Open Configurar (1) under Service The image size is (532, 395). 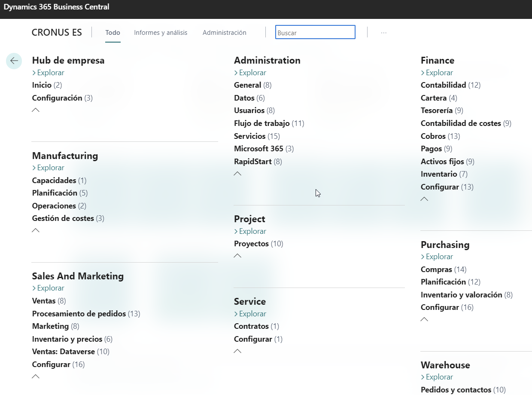(x=258, y=339)
